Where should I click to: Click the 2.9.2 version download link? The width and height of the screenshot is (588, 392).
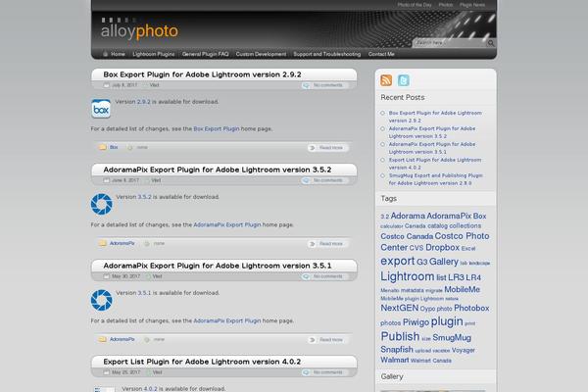point(144,102)
